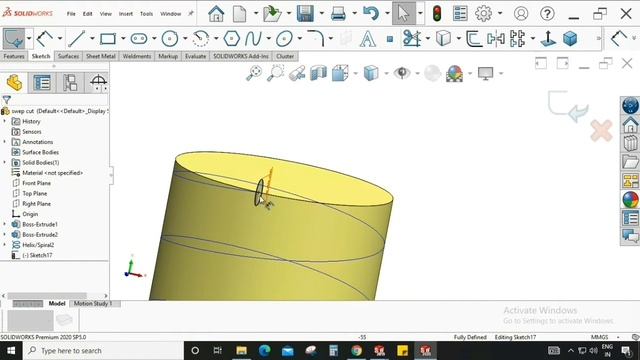Image resolution: width=640 pixels, height=360 pixels.
Task: Select the Circle sketch tool
Action: coord(170,39)
